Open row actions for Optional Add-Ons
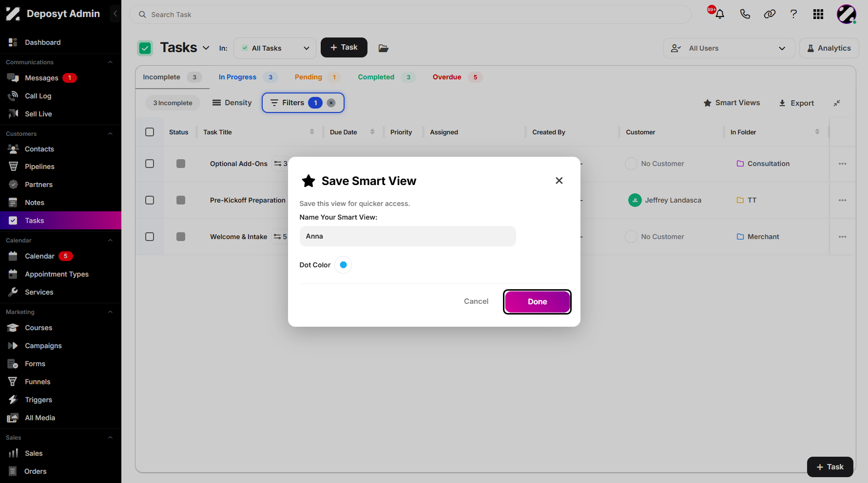868x483 pixels. click(842, 164)
